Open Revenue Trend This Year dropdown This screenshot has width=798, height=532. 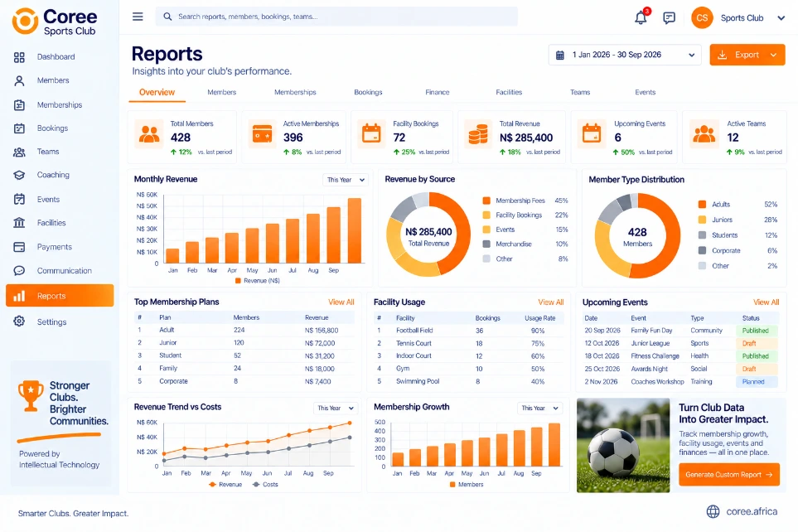click(x=336, y=408)
